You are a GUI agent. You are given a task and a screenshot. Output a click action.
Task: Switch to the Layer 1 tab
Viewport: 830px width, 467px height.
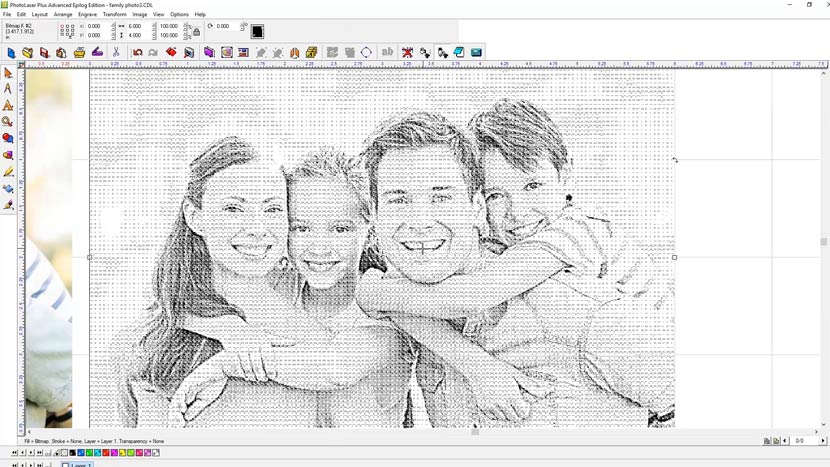(x=80, y=464)
